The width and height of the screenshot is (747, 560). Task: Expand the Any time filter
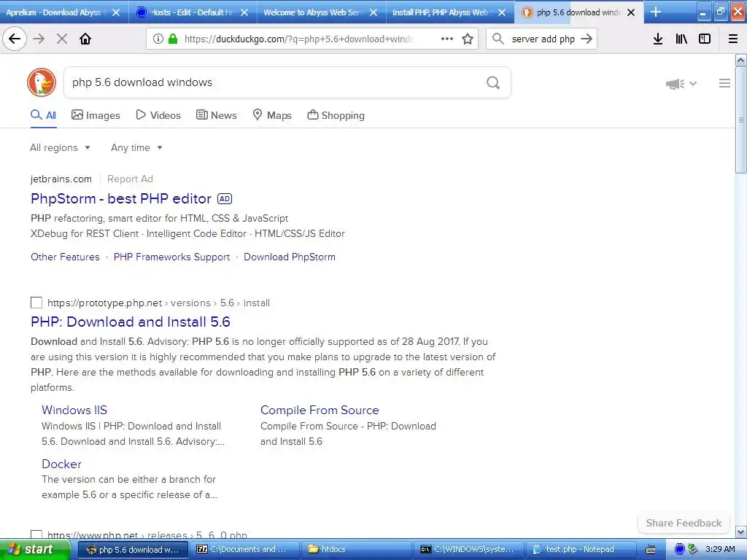(x=136, y=147)
